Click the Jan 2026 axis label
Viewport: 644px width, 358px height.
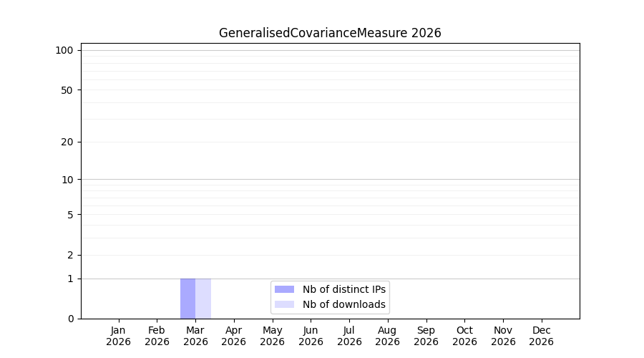(x=118, y=336)
